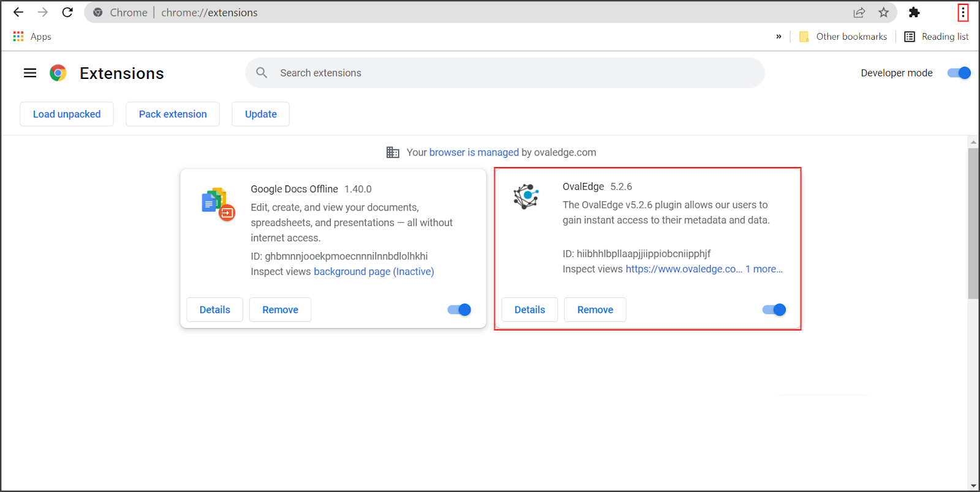Screen dimensions: 980x492
Task: Show '1 more…' OvalEdge inspect views
Action: [764, 269]
